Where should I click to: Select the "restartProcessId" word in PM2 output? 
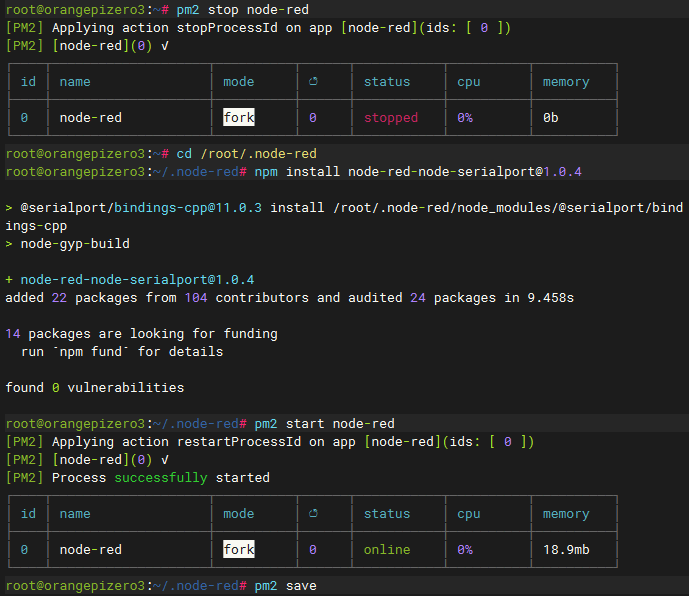click(239, 442)
